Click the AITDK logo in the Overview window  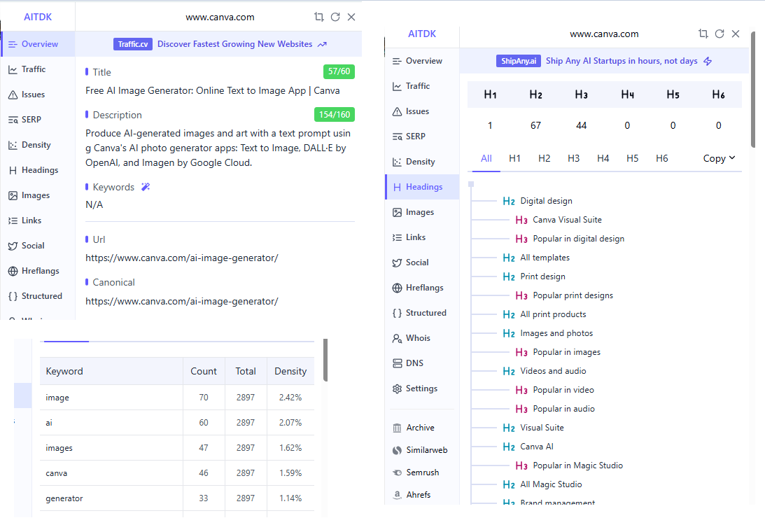[x=38, y=17]
